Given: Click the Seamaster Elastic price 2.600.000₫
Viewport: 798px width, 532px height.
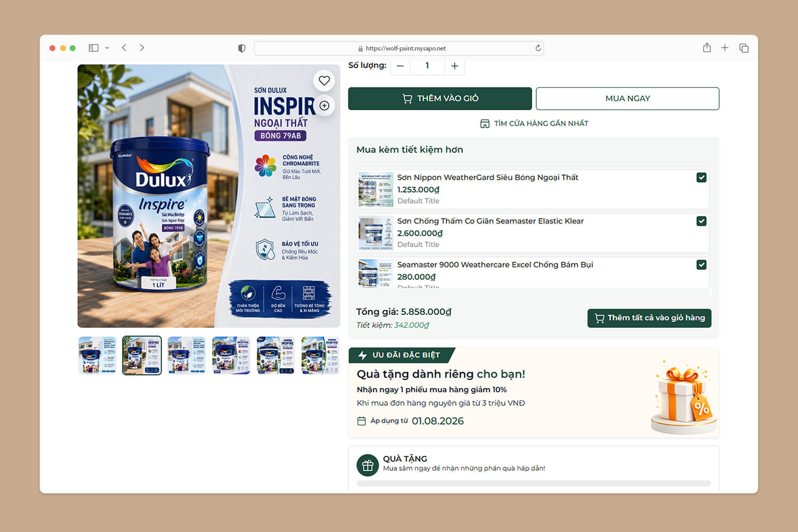Looking at the screenshot, I should click(420, 233).
